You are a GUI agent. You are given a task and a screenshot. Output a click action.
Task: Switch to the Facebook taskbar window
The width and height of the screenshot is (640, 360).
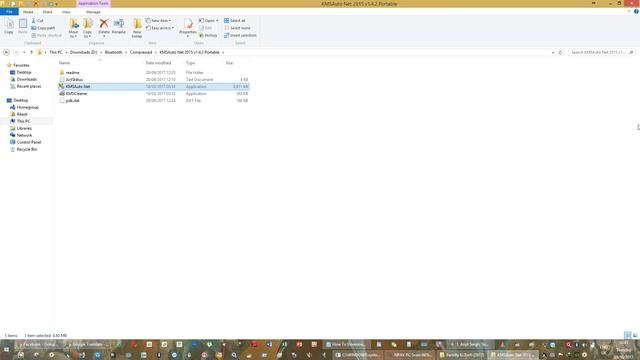(x=40, y=344)
